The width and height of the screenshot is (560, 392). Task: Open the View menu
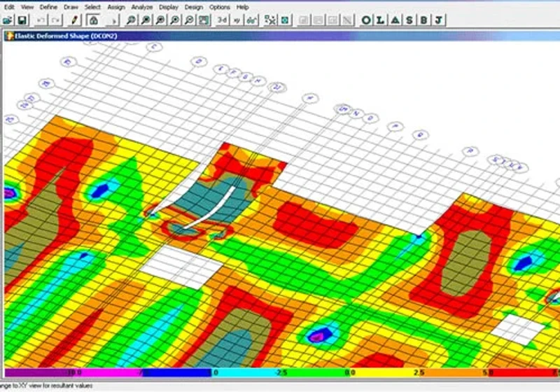(27, 7)
